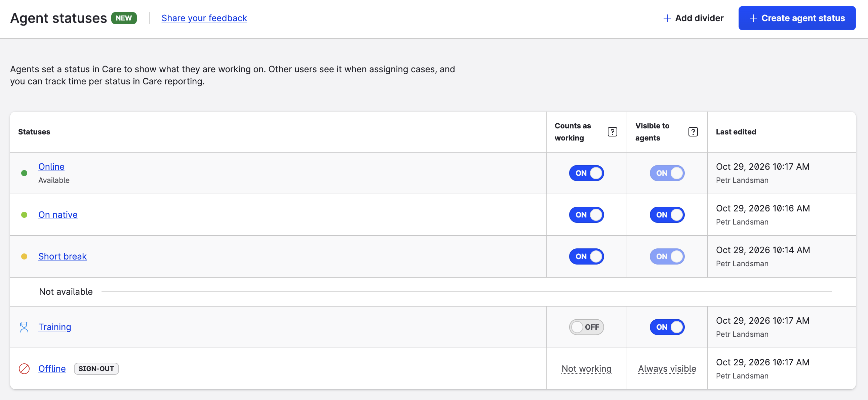The height and width of the screenshot is (400, 868).
Task: Toggle Visible to agents for Online
Action: 667,173
